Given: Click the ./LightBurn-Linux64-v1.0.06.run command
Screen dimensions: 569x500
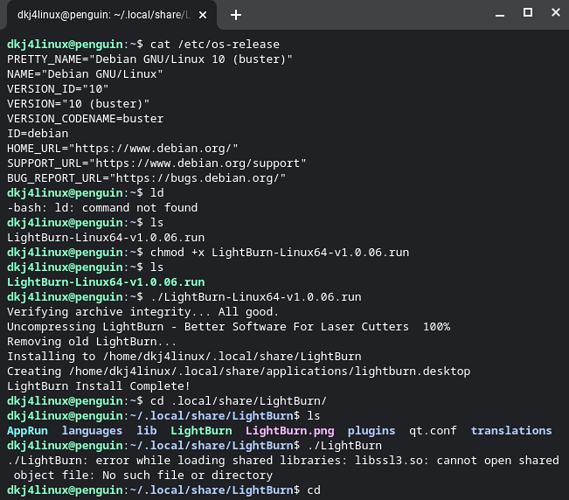Looking at the screenshot, I should 256,297.
